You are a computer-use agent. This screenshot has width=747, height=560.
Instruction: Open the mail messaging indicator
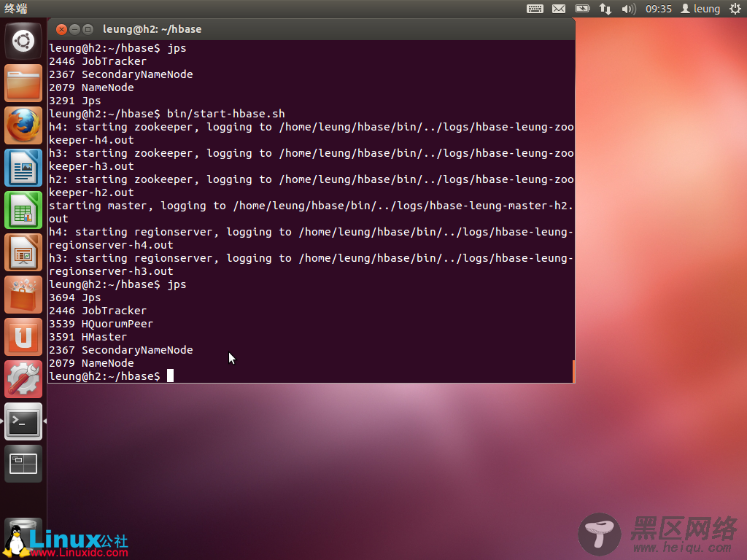(558, 9)
